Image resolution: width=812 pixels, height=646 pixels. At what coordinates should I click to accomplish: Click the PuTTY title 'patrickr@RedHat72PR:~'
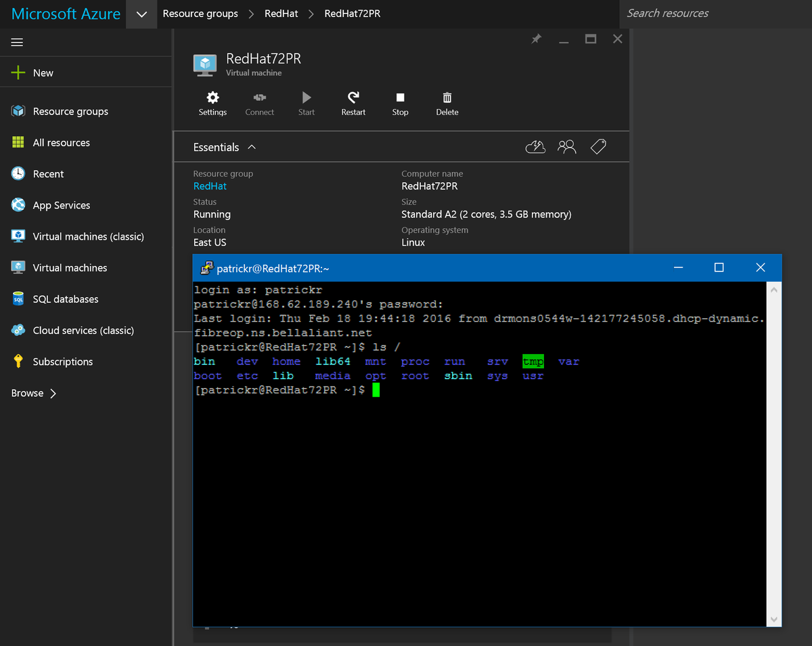273,269
